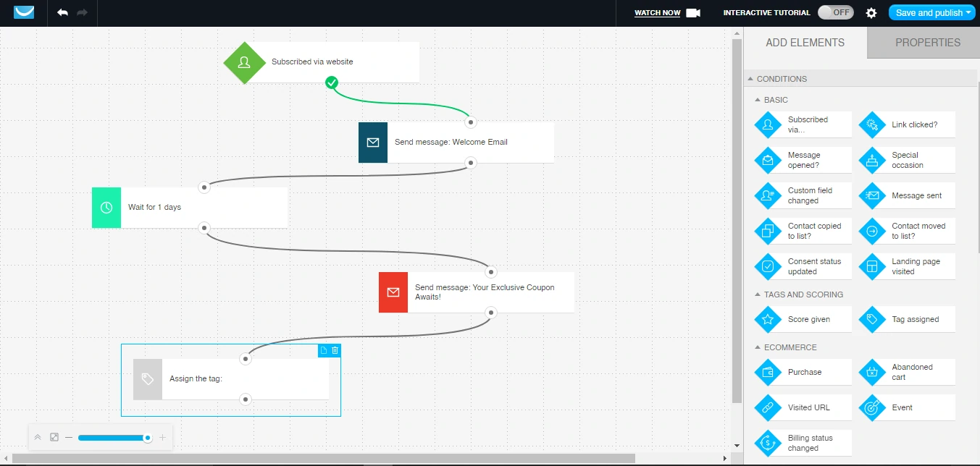Fit workflow to screen icon
This screenshot has width=980, height=466.
(54, 437)
